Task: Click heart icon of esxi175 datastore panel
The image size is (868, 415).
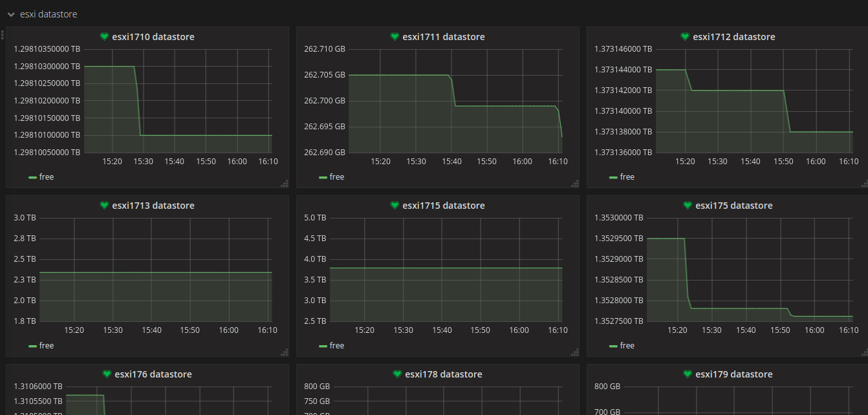Action: tap(688, 206)
